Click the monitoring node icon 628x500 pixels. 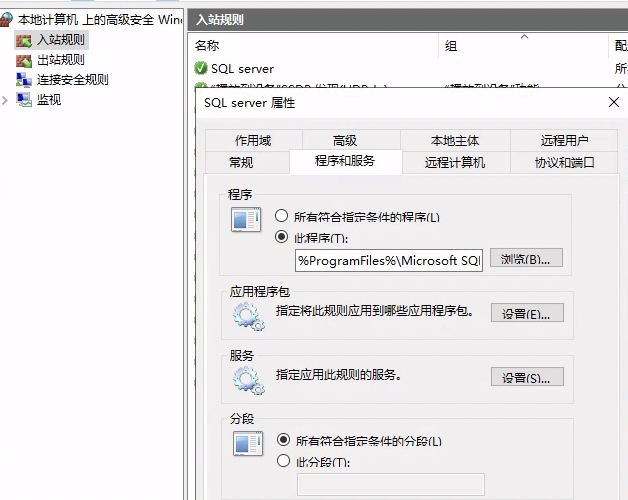pyautogui.click(x=24, y=99)
